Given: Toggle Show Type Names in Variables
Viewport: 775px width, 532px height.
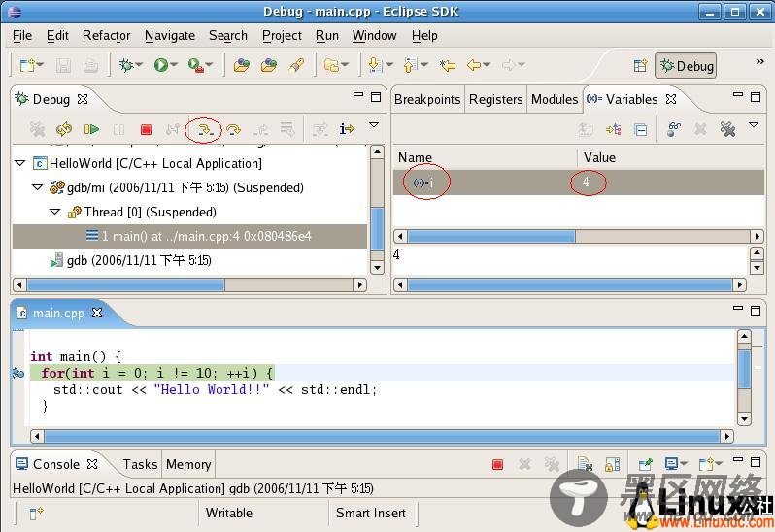Looking at the screenshot, I should pyautogui.click(x=586, y=130).
